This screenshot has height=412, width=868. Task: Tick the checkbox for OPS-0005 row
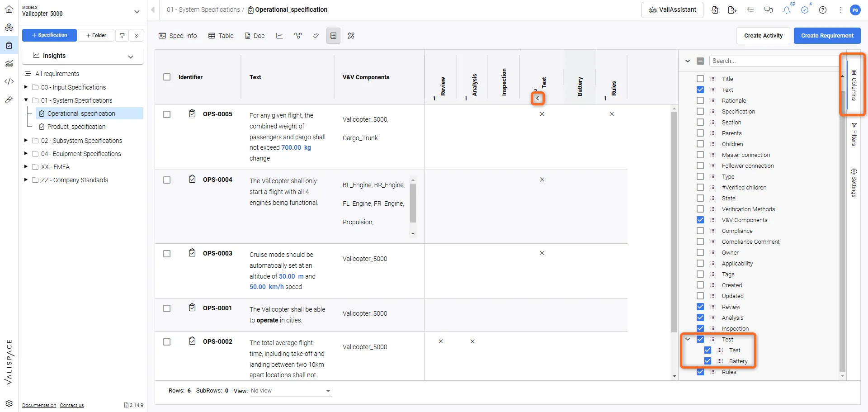tap(167, 114)
